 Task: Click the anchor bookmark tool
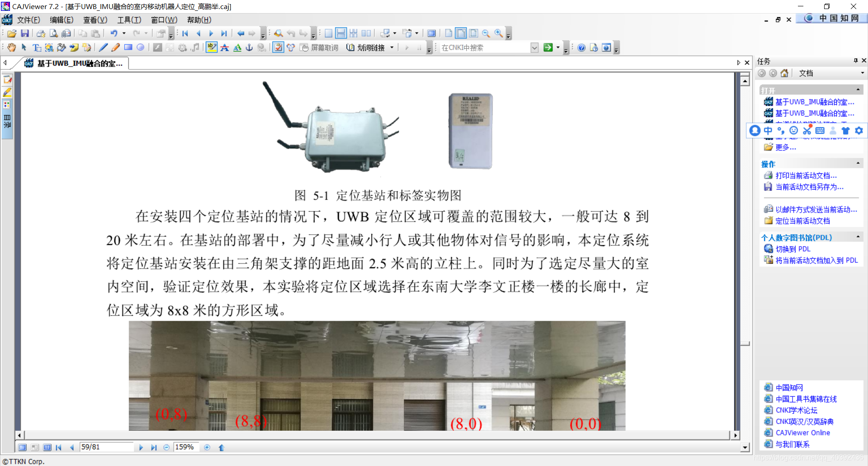coord(249,48)
